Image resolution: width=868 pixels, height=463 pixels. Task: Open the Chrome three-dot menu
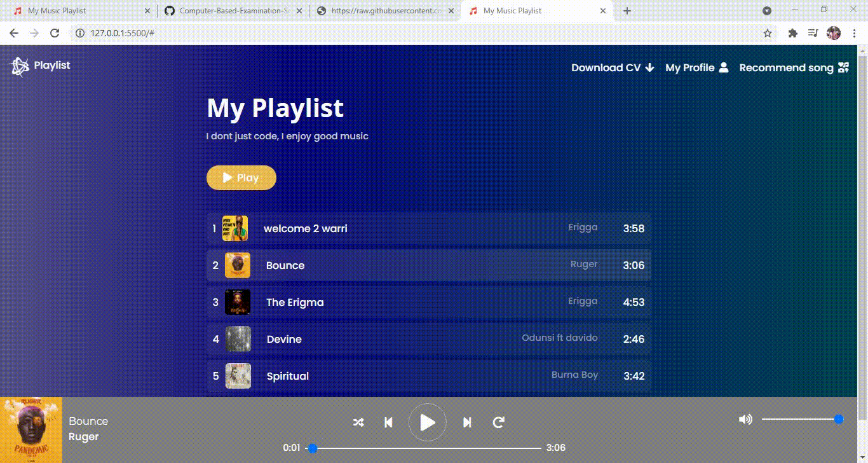tap(854, 33)
